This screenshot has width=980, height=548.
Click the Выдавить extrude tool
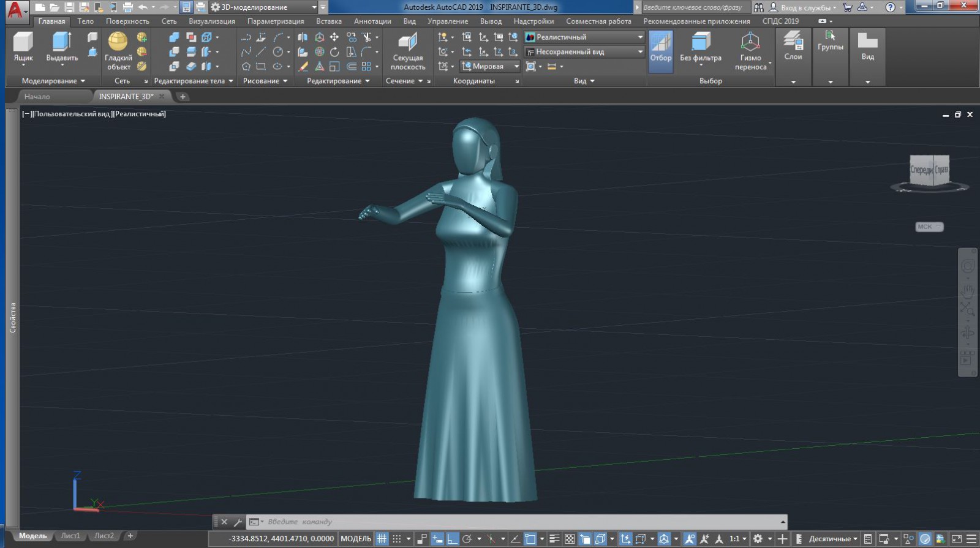pos(62,48)
